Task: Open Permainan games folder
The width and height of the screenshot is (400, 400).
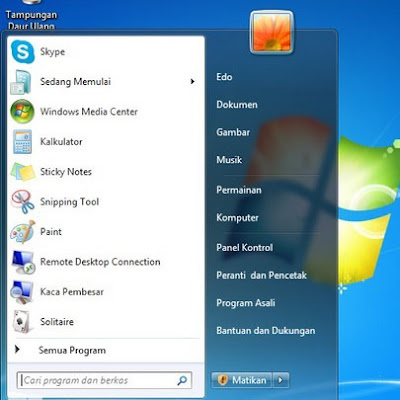Action: [239, 190]
